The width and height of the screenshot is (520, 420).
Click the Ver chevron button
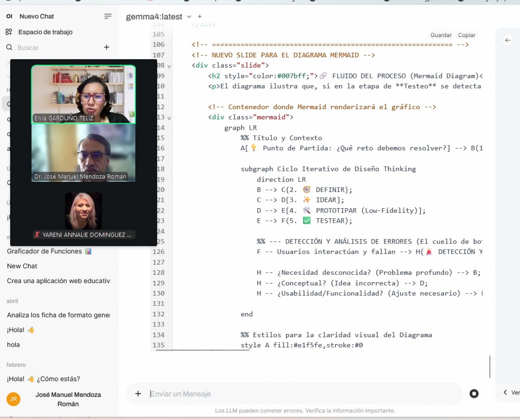[511, 392]
